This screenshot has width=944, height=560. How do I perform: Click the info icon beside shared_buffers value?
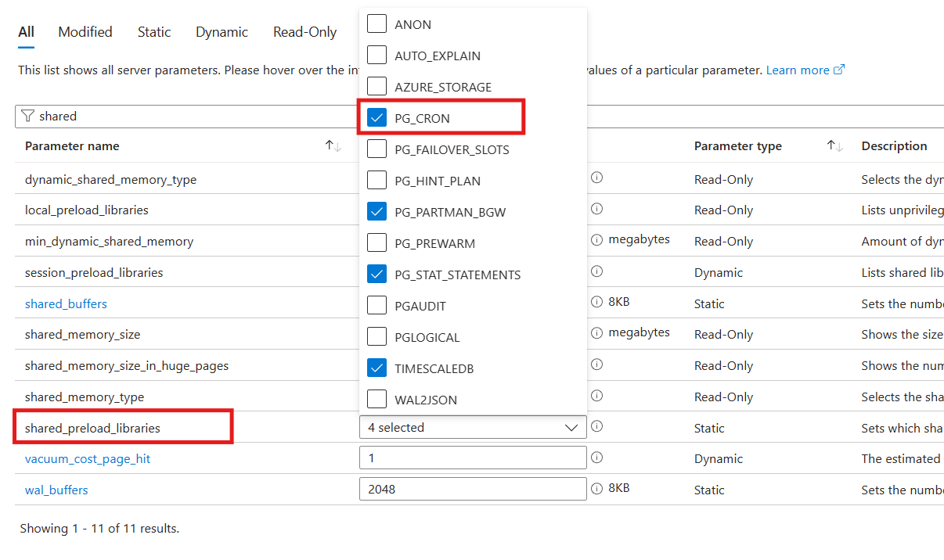(x=596, y=303)
